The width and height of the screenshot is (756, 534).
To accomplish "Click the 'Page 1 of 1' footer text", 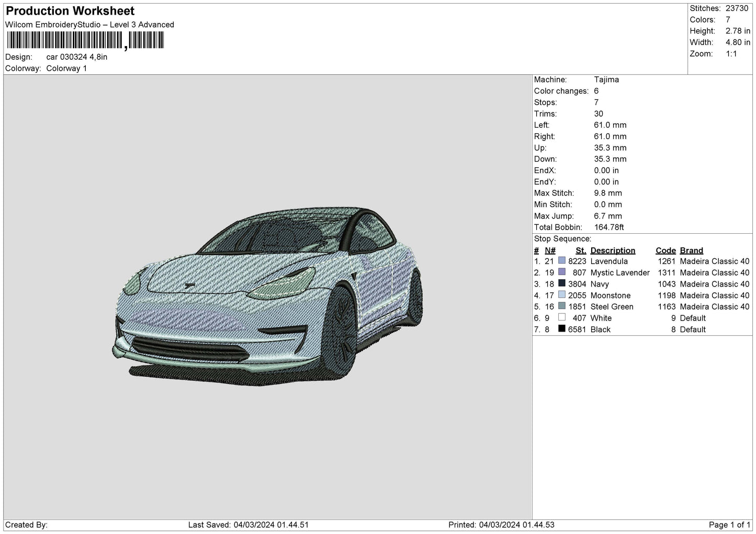I will [x=729, y=525].
